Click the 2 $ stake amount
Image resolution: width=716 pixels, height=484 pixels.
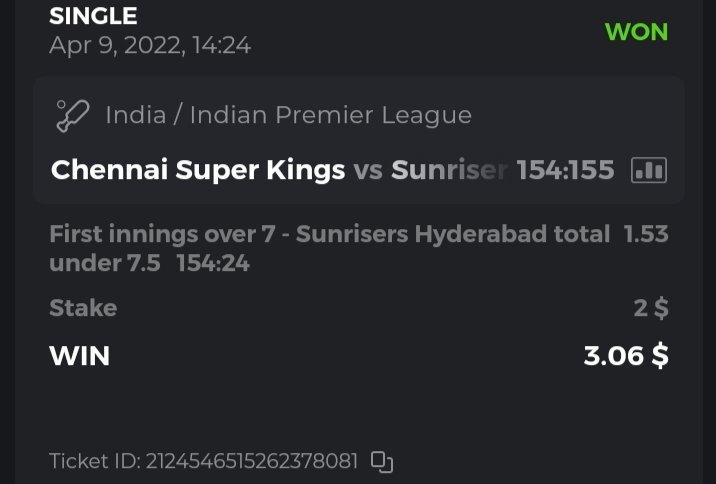pos(651,308)
